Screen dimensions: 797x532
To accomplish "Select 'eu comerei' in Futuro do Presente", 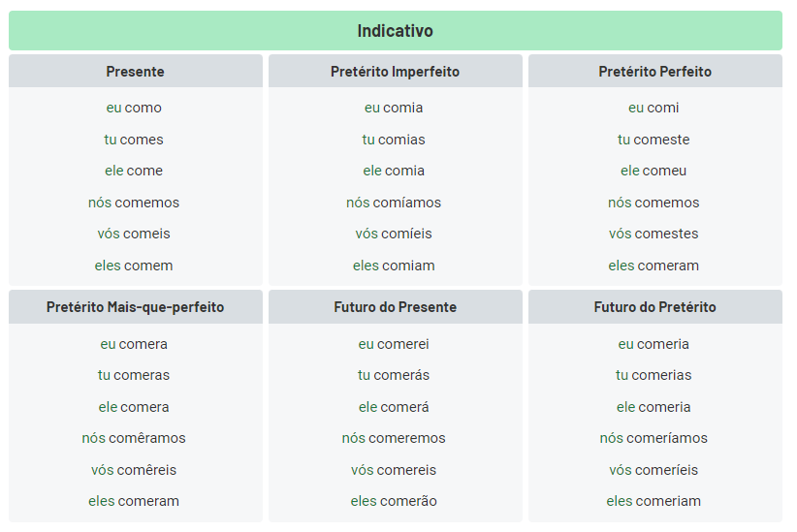I will [x=394, y=344].
